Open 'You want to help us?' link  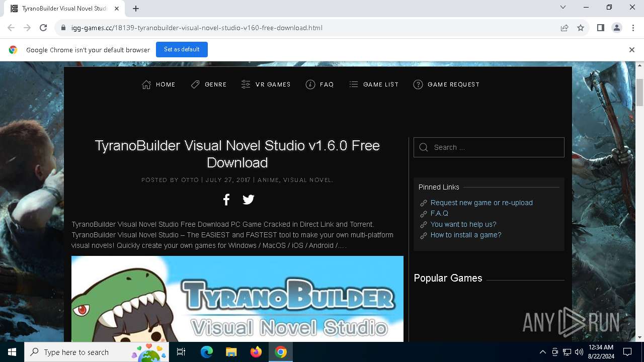(x=463, y=224)
